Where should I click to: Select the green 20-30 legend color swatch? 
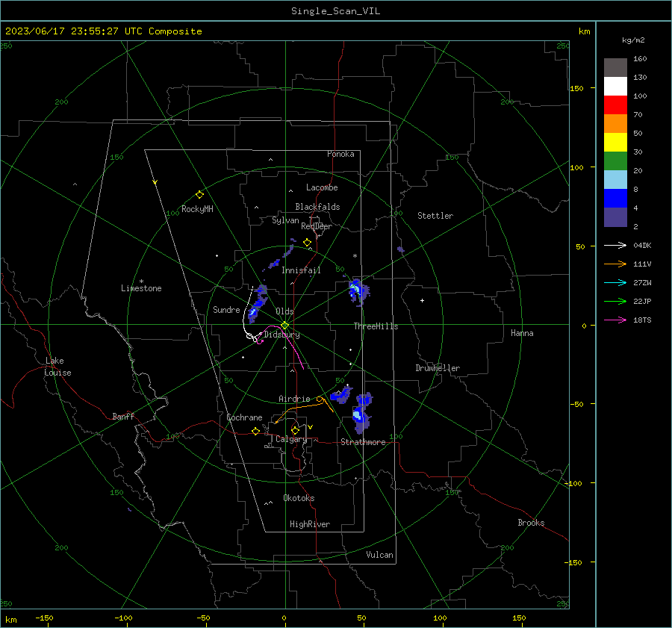click(615, 161)
